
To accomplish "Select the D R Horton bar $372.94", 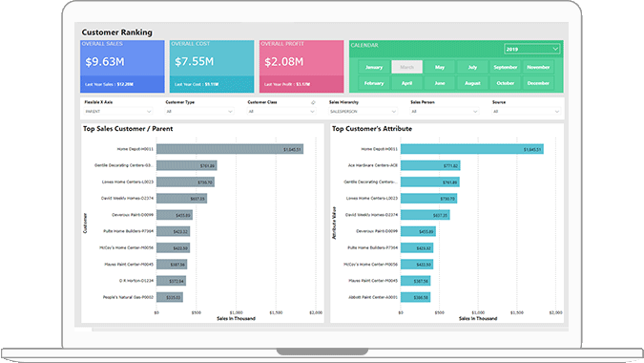I will 172,281.
